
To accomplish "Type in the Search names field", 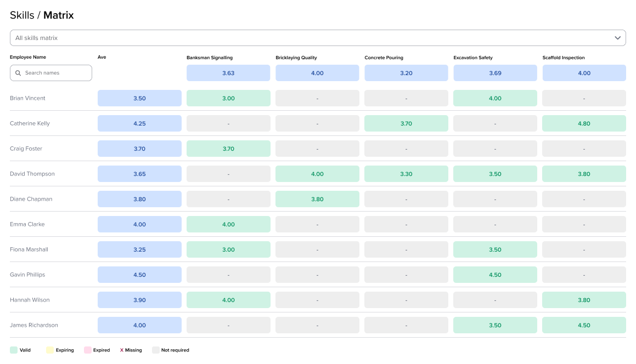I will pyautogui.click(x=55, y=73).
